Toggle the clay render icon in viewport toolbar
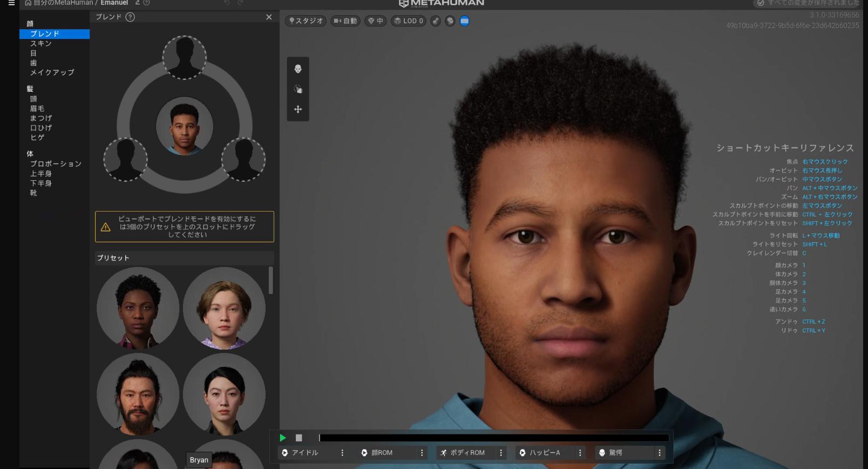 pos(436,21)
